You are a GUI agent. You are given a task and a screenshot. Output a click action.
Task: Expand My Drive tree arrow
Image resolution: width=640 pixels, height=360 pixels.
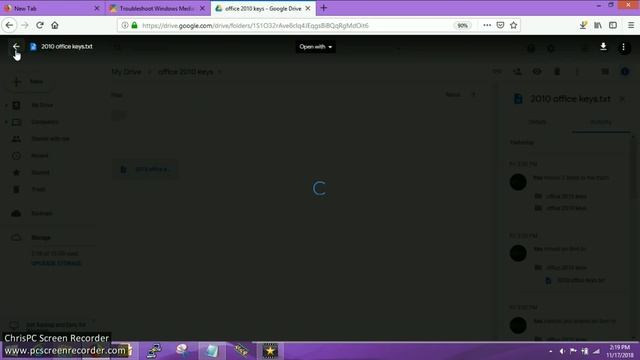coord(6,105)
